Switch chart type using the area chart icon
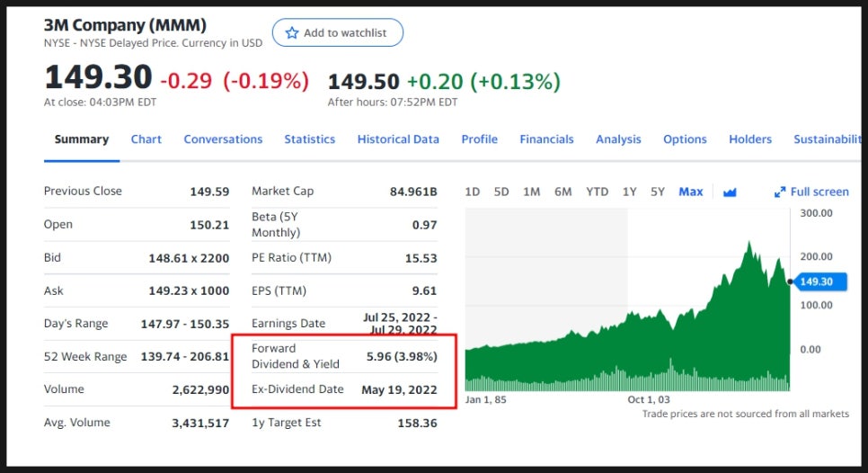 [x=730, y=192]
